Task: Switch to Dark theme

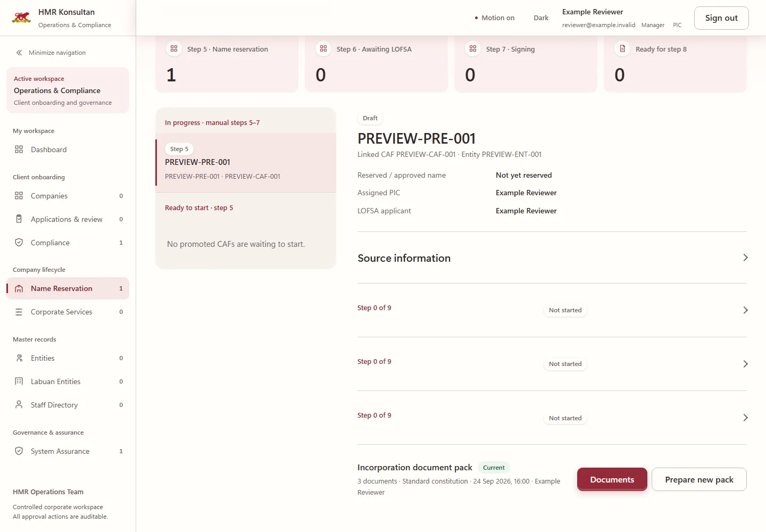Action: tap(541, 18)
